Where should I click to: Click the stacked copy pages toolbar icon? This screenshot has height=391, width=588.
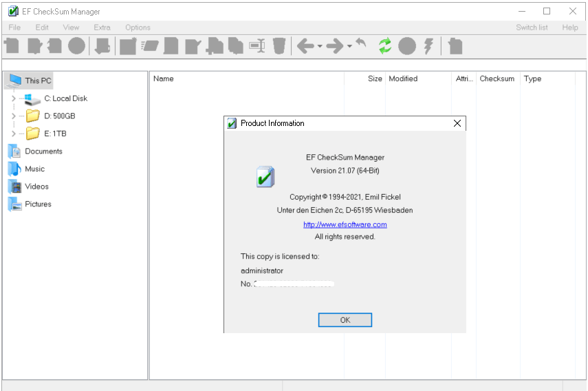pyautogui.click(x=236, y=46)
